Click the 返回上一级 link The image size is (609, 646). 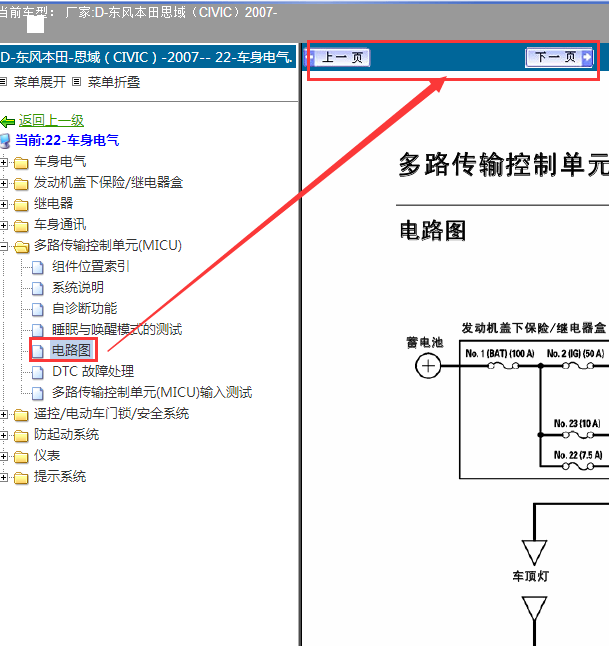(x=51, y=120)
